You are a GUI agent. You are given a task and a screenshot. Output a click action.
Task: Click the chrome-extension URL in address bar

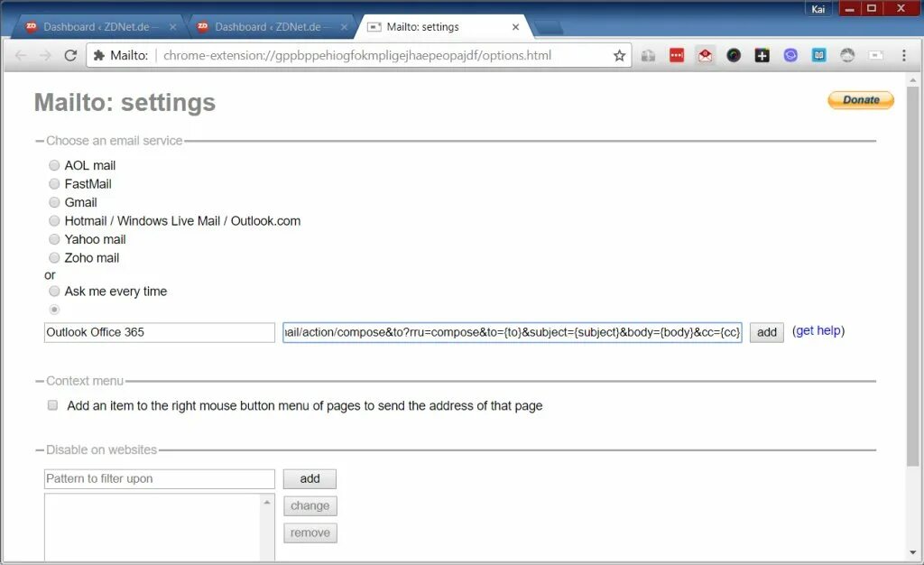pos(357,55)
